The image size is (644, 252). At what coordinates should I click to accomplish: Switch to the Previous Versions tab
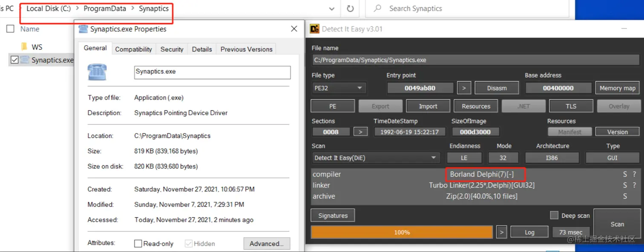246,49
